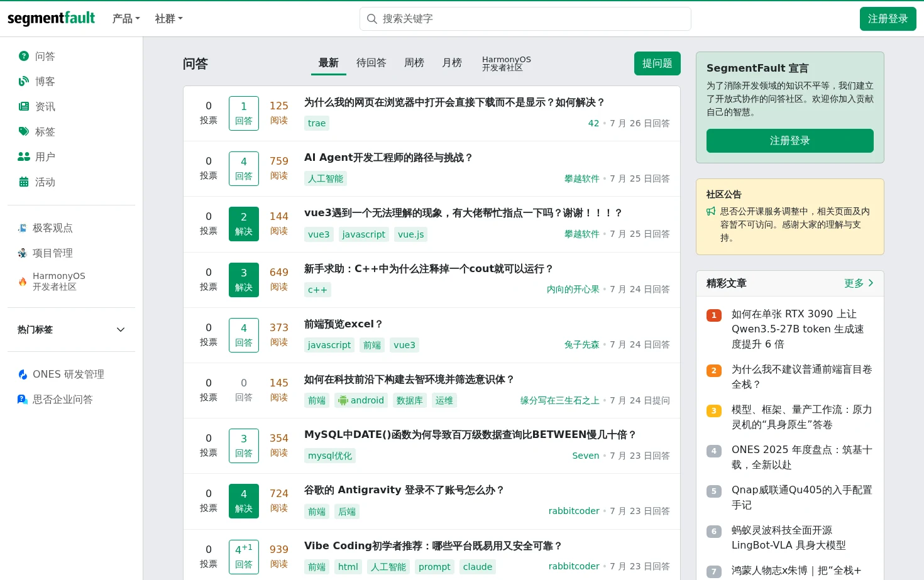
Task: Click the 注册登录 button in top bar
Action: 888,19
